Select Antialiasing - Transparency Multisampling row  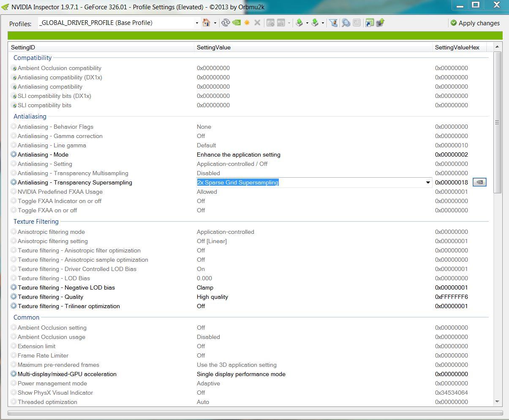click(248, 173)
